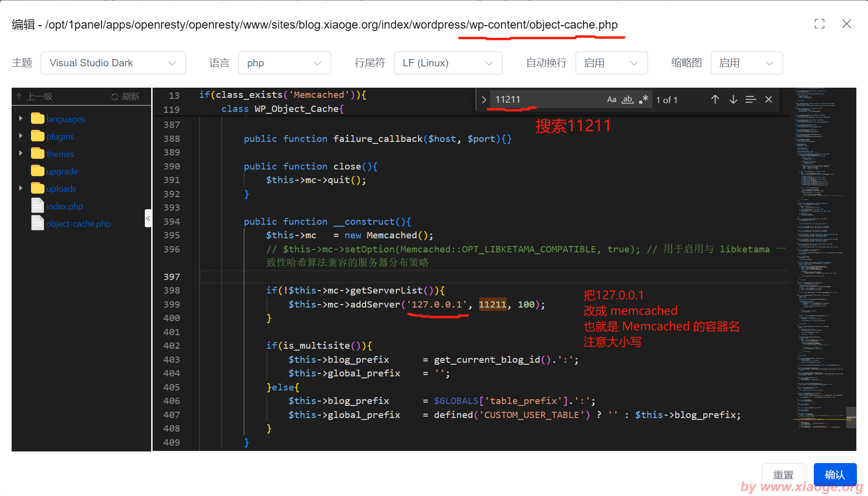Toggle fullscreen editor icon
Screen dimensions: 868x496
(x=819, y=24)
